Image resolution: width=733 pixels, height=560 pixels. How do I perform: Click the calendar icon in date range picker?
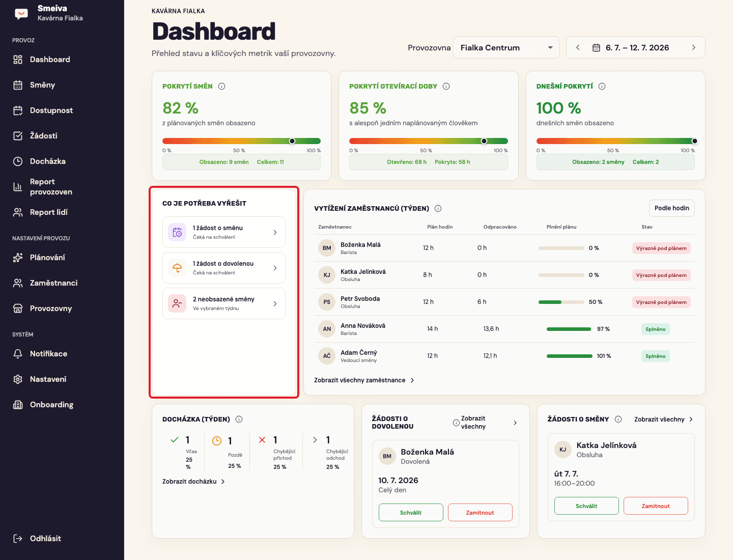point(596,48)
